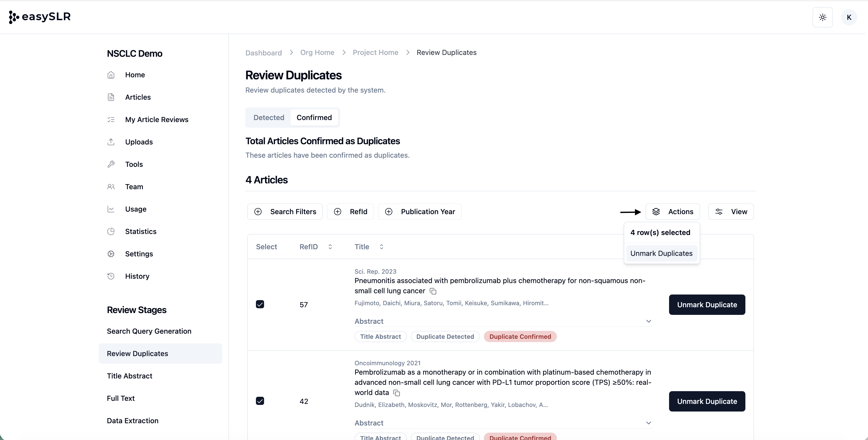Uncheck the checkbox for RefID 42
This screenshot has width=868, height=440.
click(260, 401)
